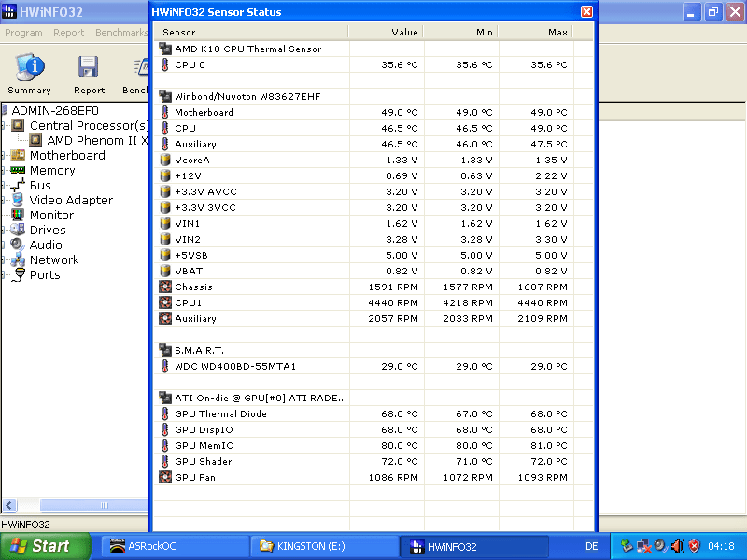Switch to KINGSTON (E:) taskbar window
This screenshot has width=747, height=560.
tap(324, 546)
